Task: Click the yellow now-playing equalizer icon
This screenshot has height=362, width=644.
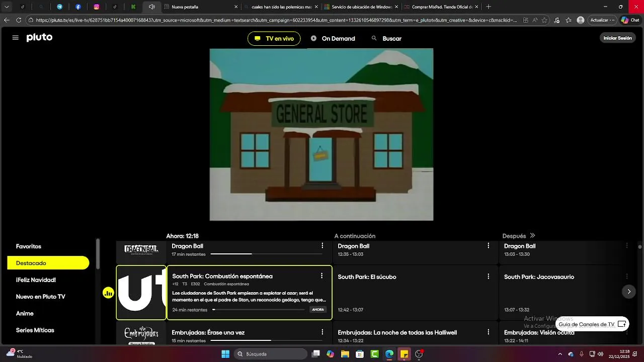Action: coord(108,293)
